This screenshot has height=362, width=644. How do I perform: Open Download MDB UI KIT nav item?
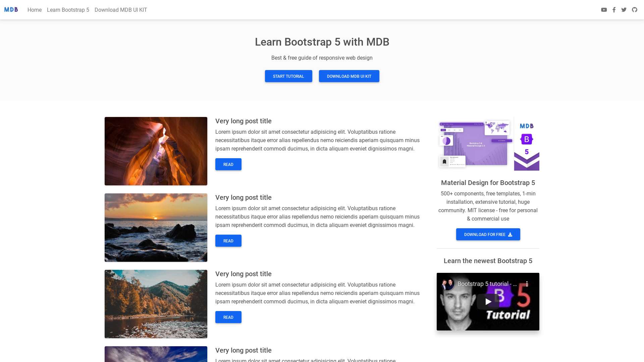point(121,10)
